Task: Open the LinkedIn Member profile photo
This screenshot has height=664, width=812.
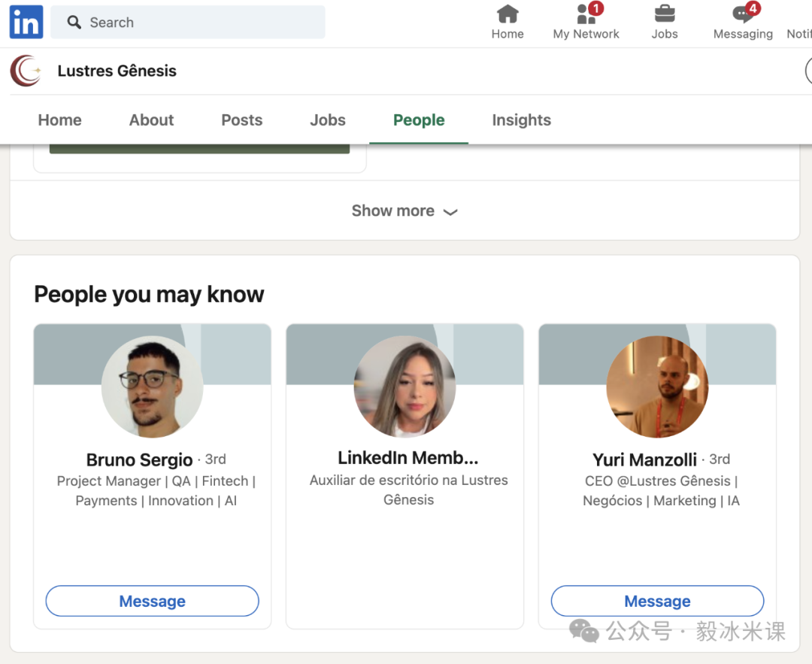Action: [x=405, y=387]
